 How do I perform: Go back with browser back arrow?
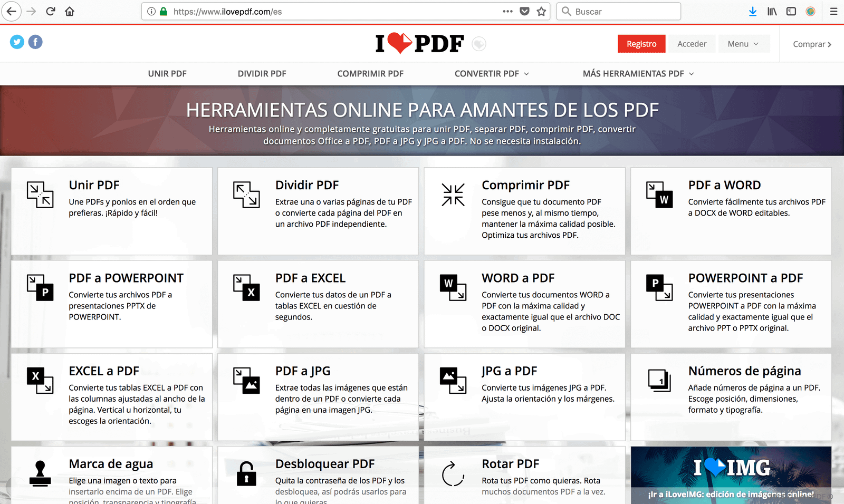(11, 11)
